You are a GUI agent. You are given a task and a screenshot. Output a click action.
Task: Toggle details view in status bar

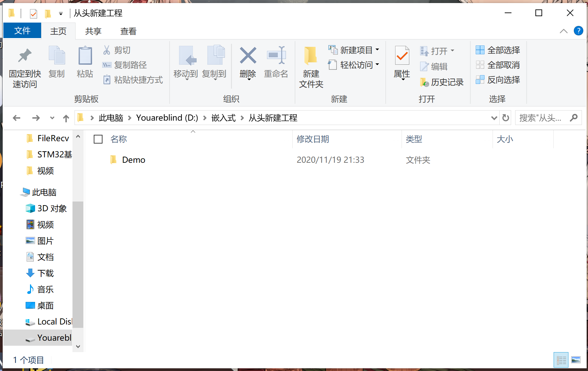pyautogui.click(x=561, y=360)
